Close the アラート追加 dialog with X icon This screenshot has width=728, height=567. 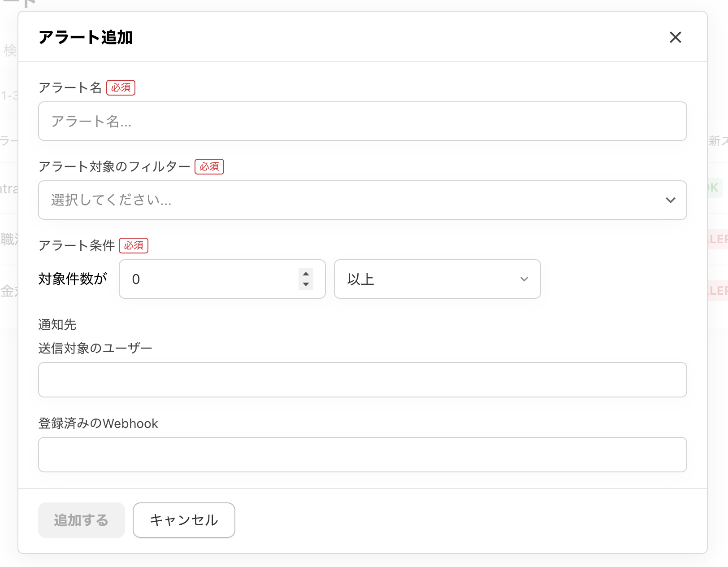point(675,37)
